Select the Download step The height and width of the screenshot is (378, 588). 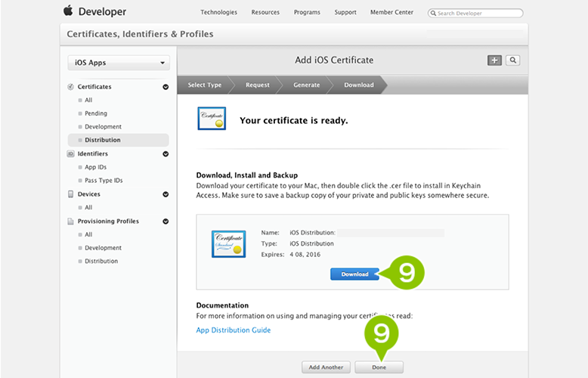[359, 85]
